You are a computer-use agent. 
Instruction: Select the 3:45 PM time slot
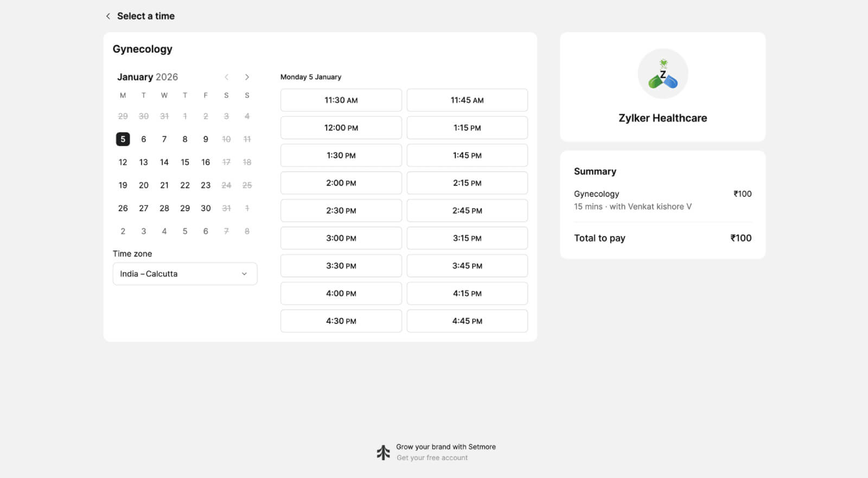point(467,266)
